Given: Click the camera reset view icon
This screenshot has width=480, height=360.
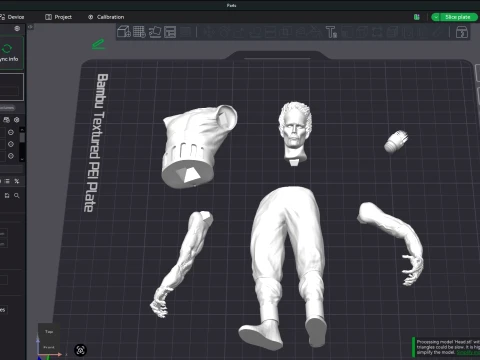Looking at the screenshot, I should pos(80,350).
